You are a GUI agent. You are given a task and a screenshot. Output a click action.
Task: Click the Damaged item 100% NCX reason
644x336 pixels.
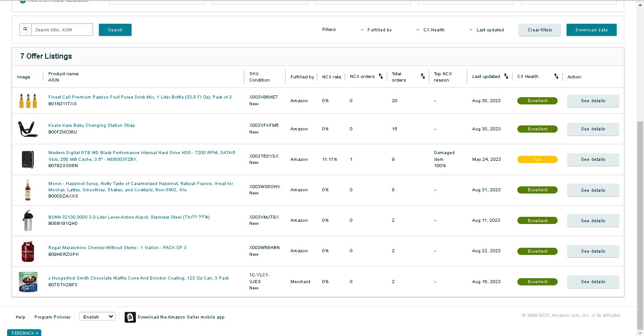point(444,159)
